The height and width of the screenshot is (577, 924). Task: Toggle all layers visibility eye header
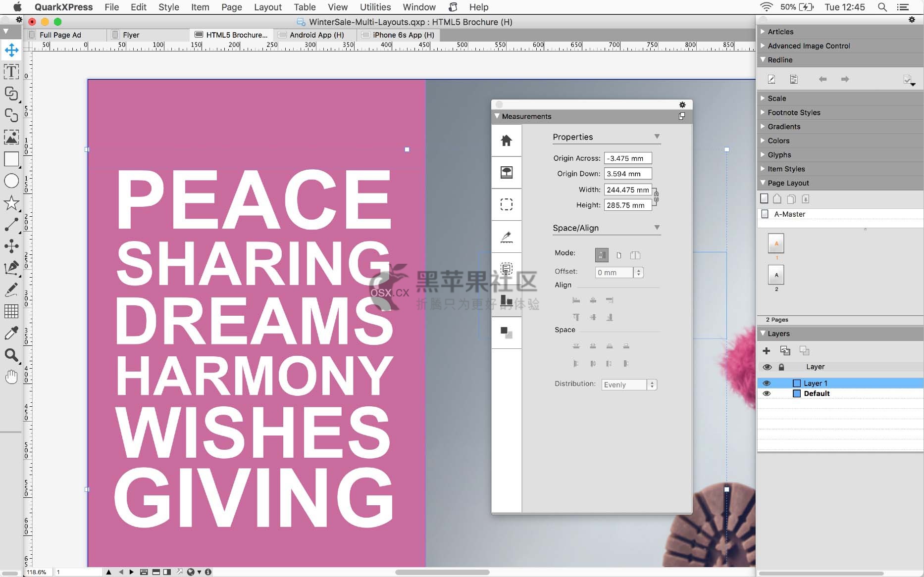pos(767,367)
